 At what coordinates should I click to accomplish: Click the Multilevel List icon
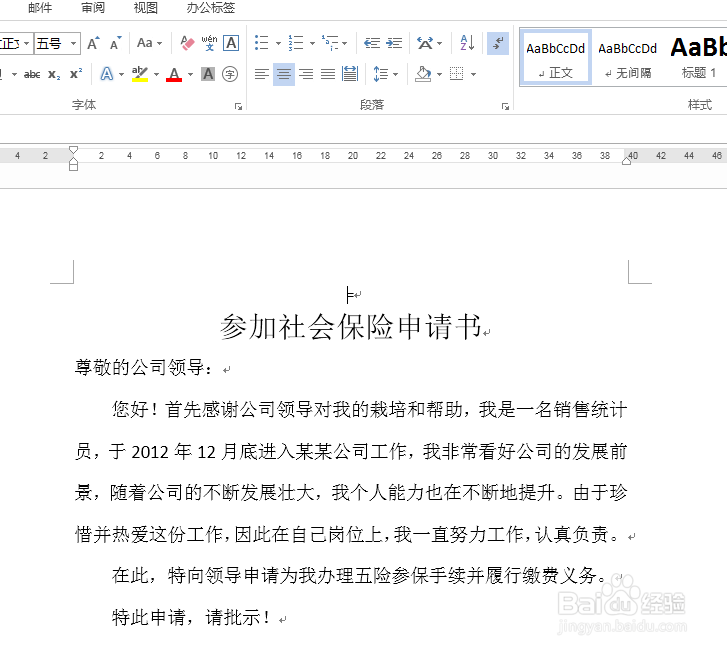(x=331, y=43)
